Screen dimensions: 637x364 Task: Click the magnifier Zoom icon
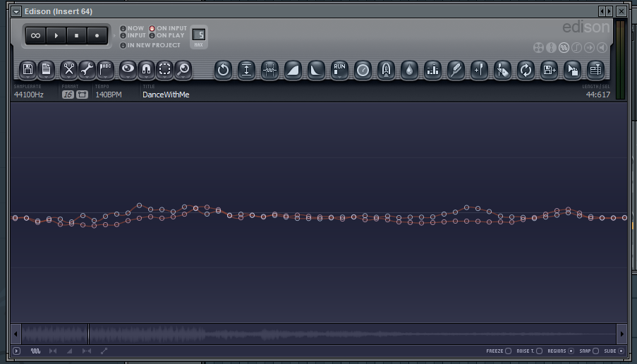[183, 70]
